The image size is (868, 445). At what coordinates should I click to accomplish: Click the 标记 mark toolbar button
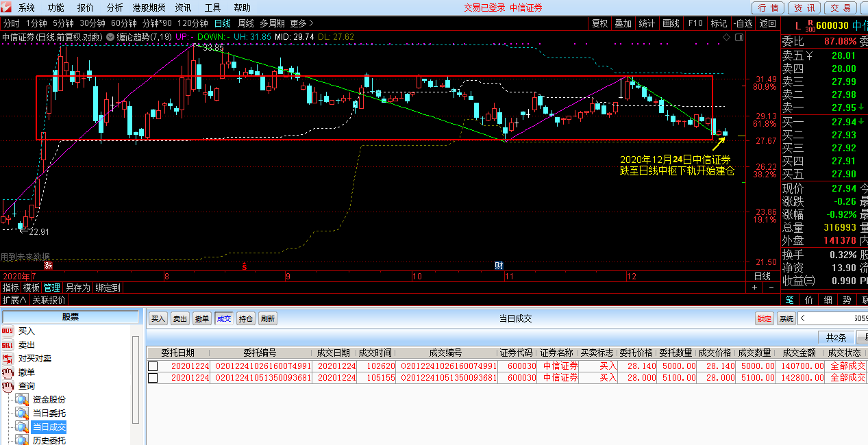click(719, 23)
